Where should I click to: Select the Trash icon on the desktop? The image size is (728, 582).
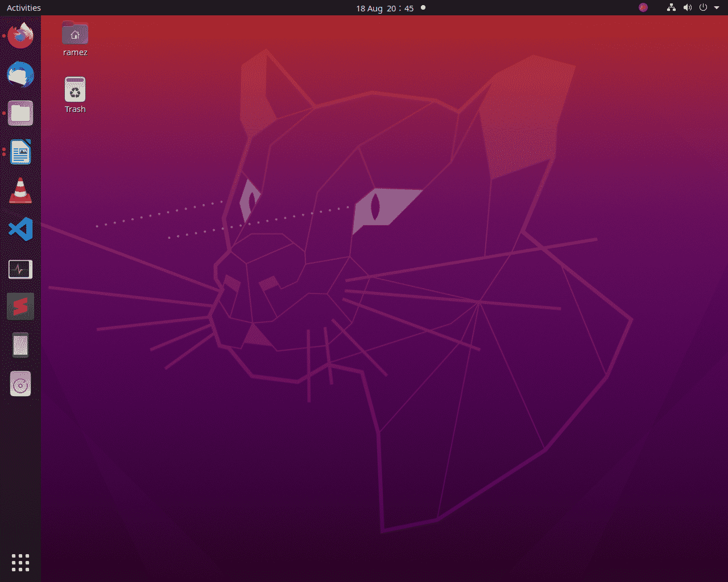coord(75,95)
